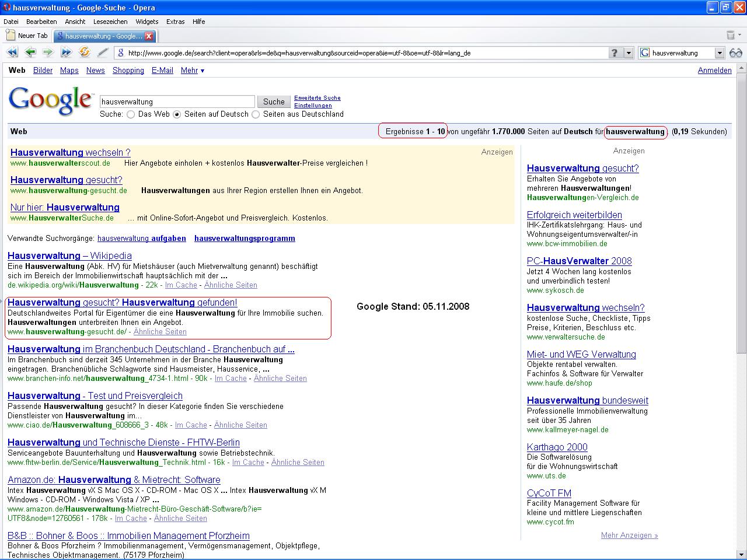The width and height of the screenshot is (747, 560).
Task: Expand the Google "Mehr" dropdown
Action: pyautogui.click(x=192, y=71)
